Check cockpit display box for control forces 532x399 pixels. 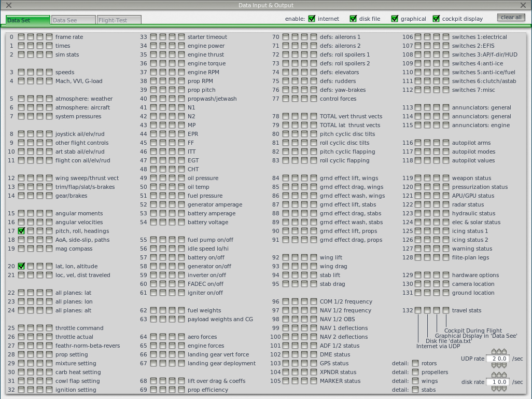314,99
